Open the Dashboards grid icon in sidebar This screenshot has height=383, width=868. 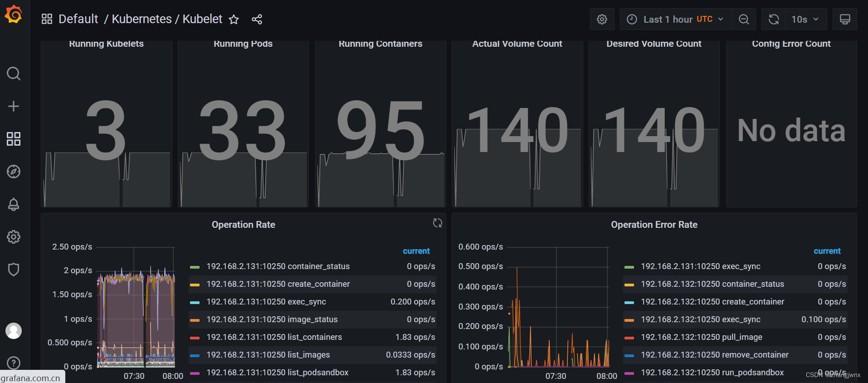(x=14, y=139)
